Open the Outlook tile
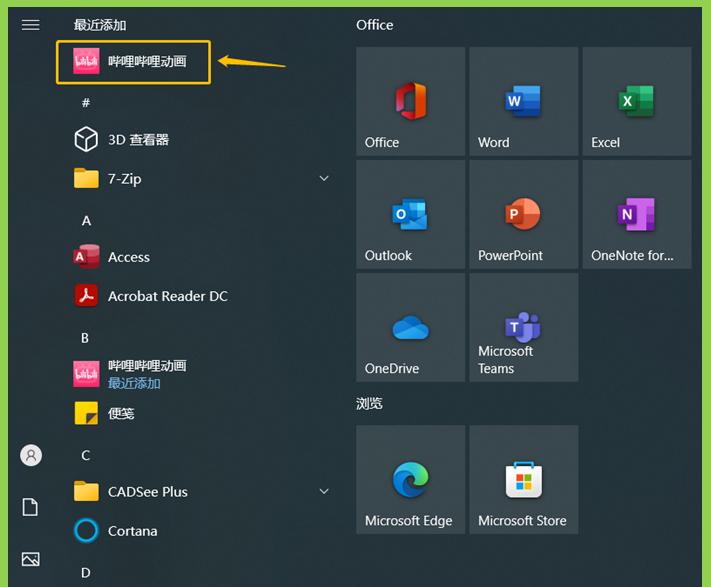This screenshot has height=587, width=711. pyautogui.click(x=410, y=214)
